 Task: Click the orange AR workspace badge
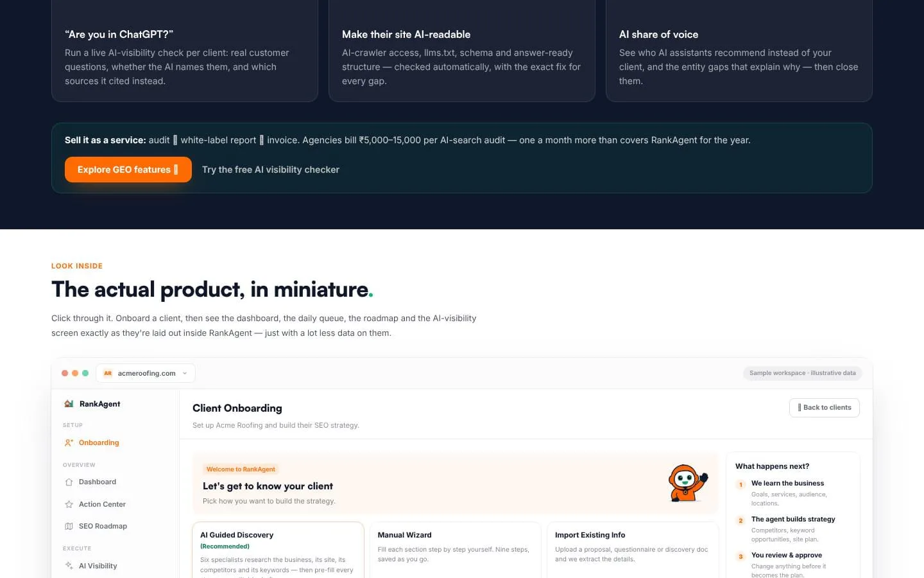108,373
